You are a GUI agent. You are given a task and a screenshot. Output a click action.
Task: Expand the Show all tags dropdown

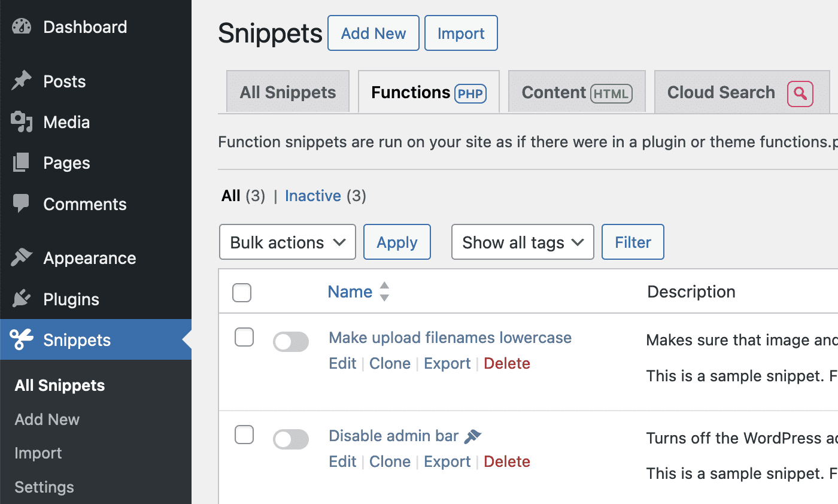coord(523,242)
